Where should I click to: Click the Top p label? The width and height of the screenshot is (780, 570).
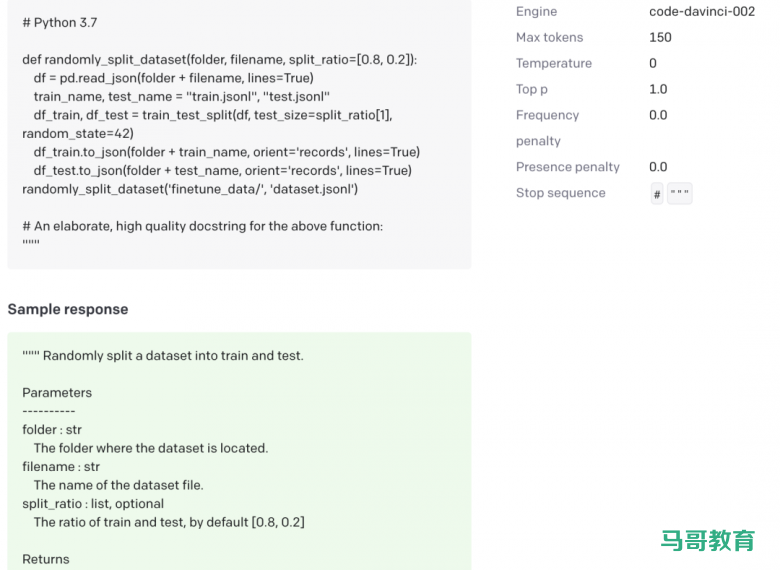(532, 89)
